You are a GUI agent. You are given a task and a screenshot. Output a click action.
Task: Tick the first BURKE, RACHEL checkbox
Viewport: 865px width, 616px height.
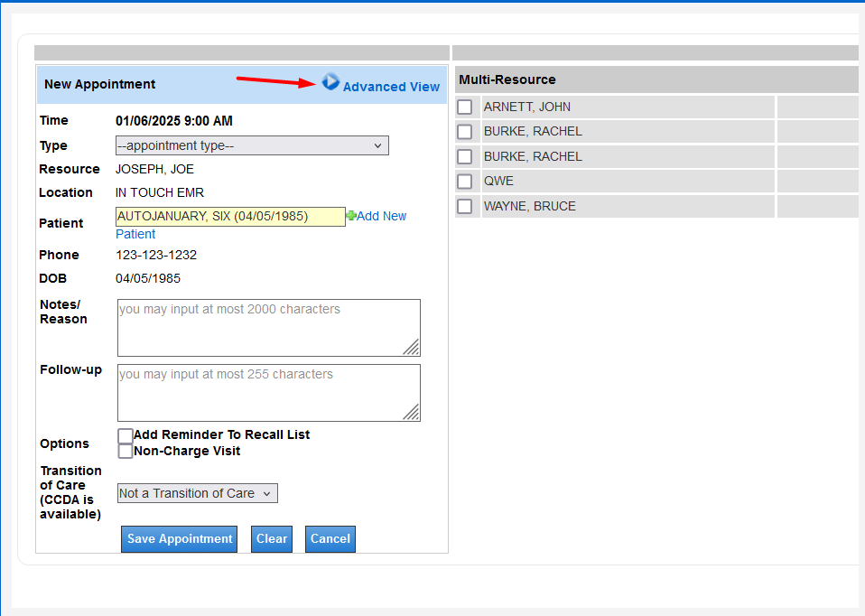[x=464, y=132]
